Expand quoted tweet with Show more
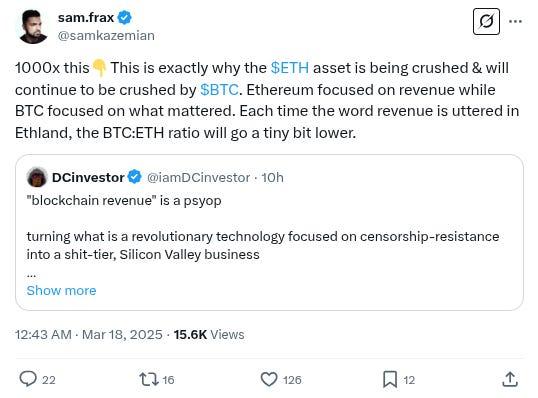The height and width of the screenshot is (398, 538). (61, 291)
